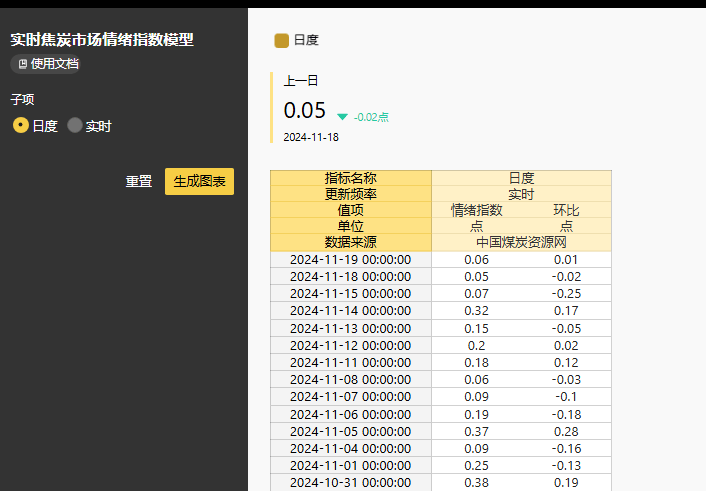Image resolution: width=706 pixels, height=491 pixels.
Task: Select the 日度 radio option
Action: tap(21, 126)
